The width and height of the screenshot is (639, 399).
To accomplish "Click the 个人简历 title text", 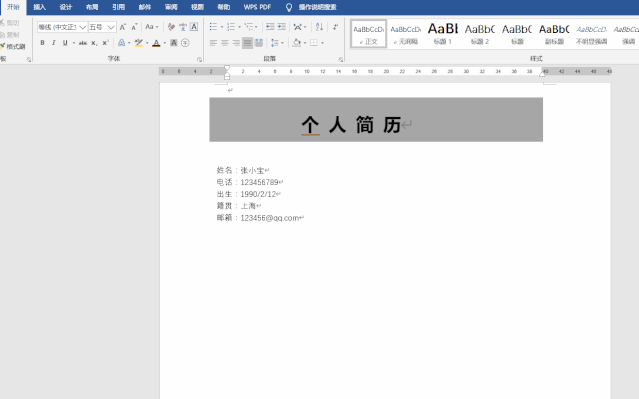I will point(351,124).
